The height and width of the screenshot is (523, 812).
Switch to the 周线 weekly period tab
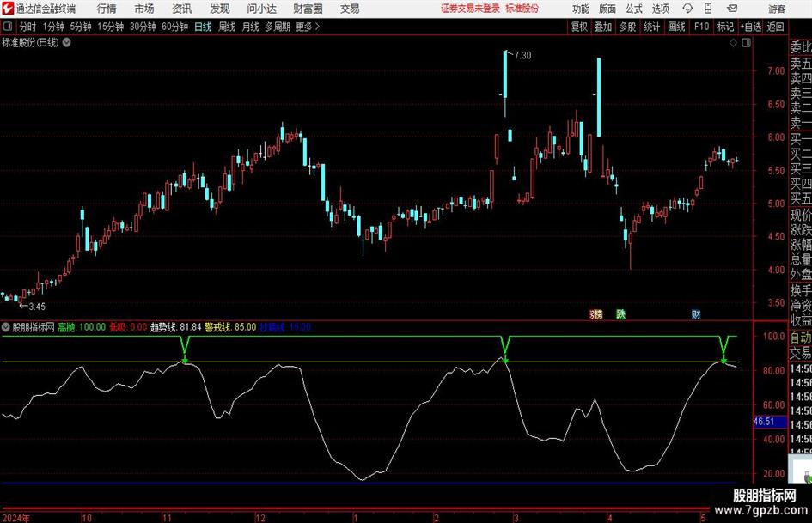(227, 27)
